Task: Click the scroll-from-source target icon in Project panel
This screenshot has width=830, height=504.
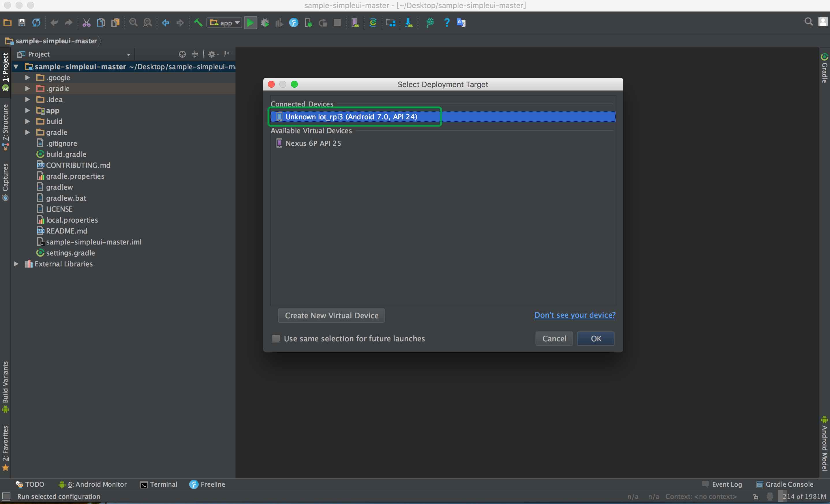Action: tap(182, 54)
